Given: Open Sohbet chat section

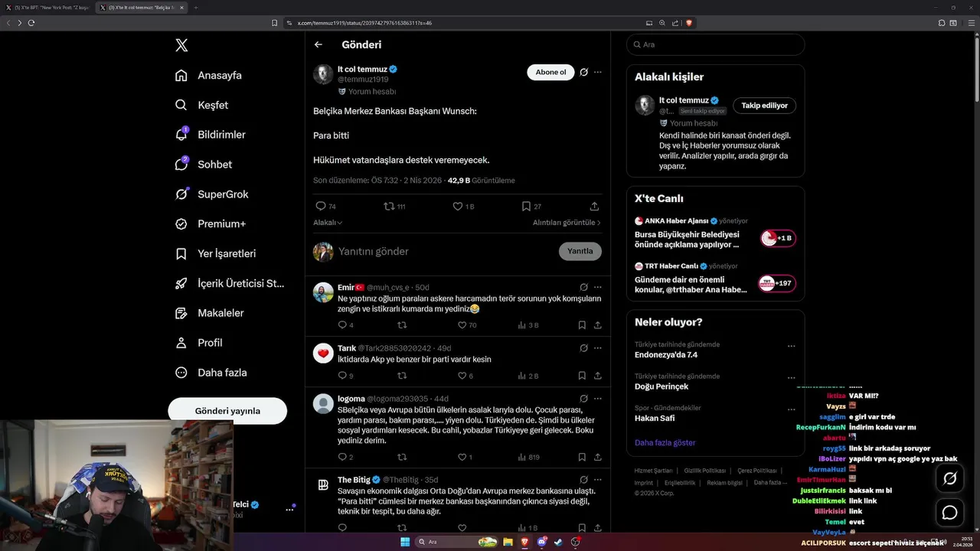Looking at the screenshot, I should [x=204, y=165].
